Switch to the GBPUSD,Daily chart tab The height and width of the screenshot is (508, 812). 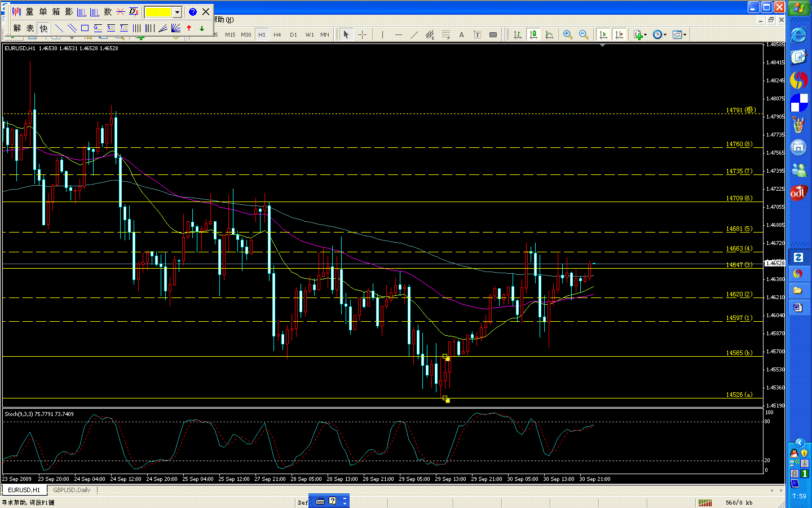click(x=72, y=490)
